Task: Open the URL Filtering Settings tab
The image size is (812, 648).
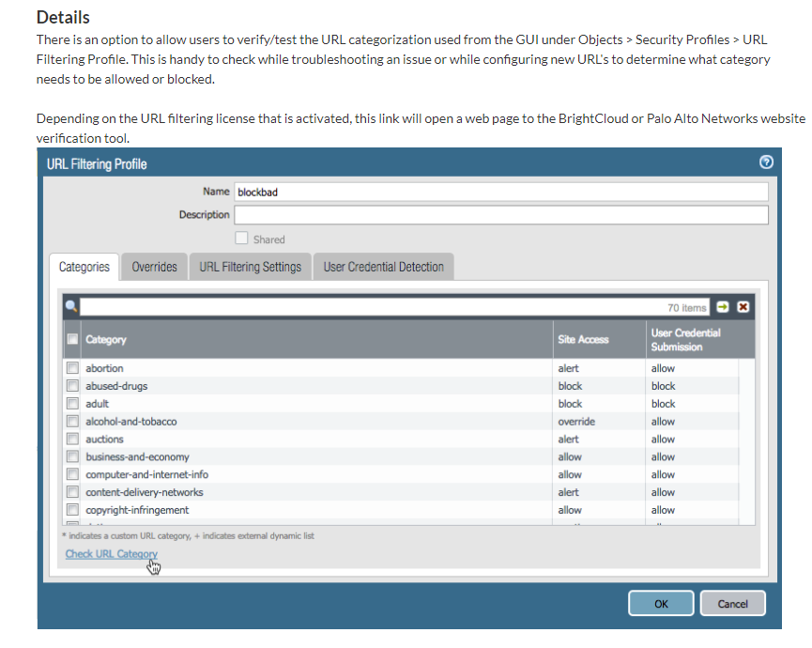Action: pos(250,267)
